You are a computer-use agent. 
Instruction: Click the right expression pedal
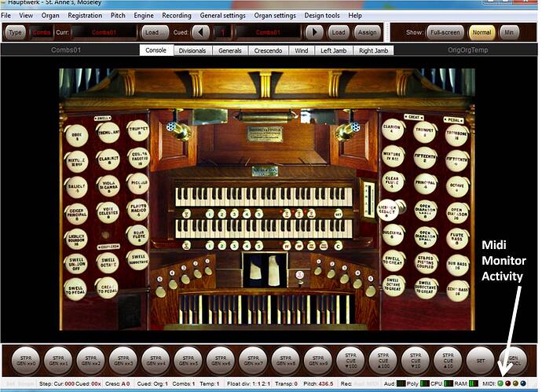click(x=274, y=271)
